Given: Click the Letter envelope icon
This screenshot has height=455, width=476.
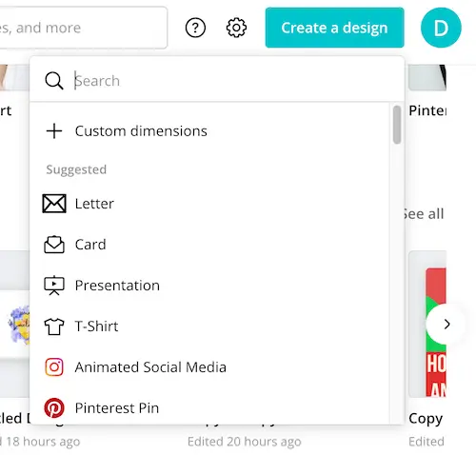Looking at the screenshot, I should coord(54,204).
